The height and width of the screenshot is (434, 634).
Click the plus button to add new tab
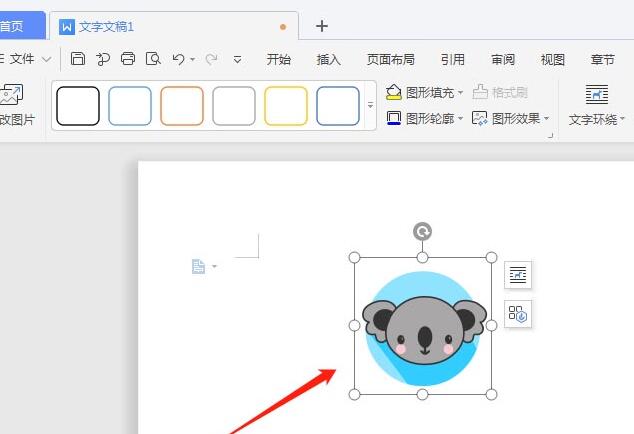click(321, 26)
